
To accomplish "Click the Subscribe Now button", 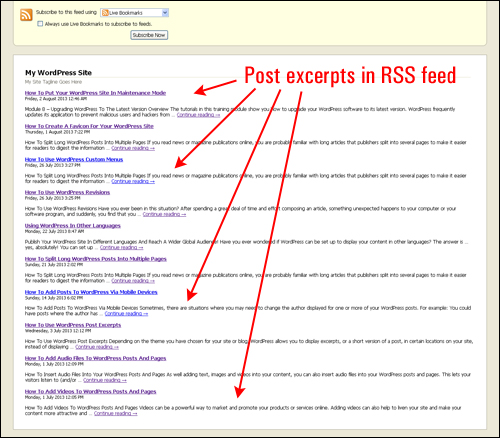I will (149, 35).
